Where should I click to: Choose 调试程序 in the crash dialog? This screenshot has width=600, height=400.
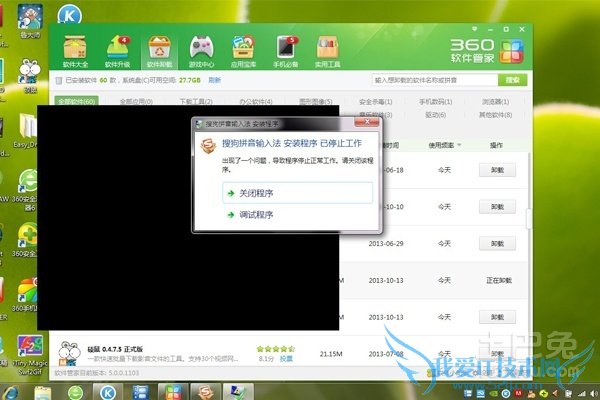[297, 214]
